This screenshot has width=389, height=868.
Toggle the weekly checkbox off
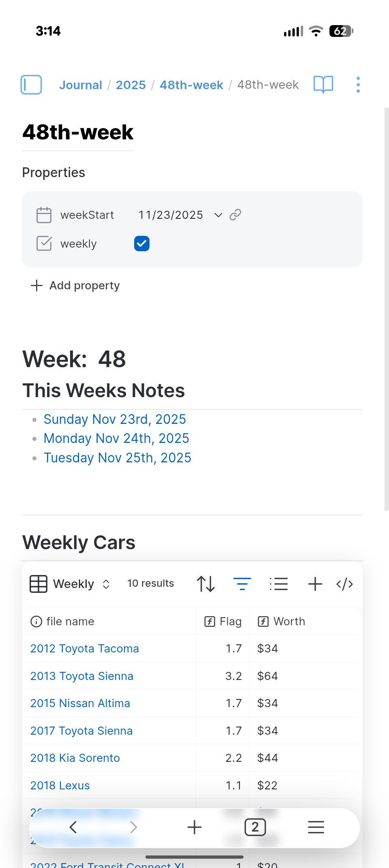pyautogui.click(x=141, y=244)
